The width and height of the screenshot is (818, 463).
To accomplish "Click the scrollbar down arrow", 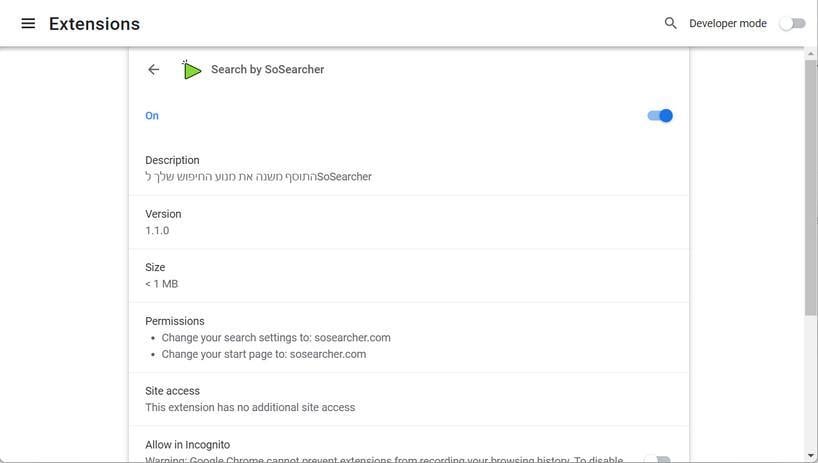I will (811, 456).
